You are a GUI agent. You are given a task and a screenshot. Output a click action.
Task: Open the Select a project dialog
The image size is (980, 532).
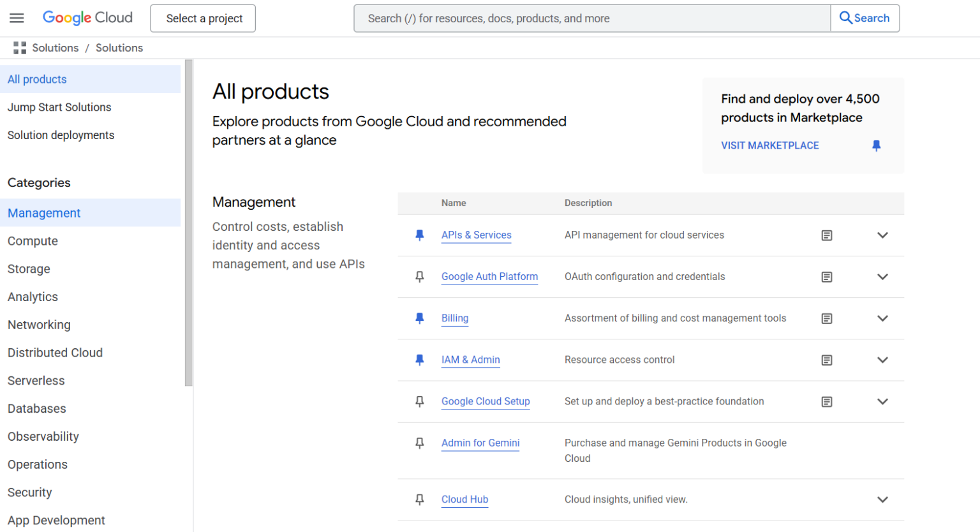(x=202, y=18)
